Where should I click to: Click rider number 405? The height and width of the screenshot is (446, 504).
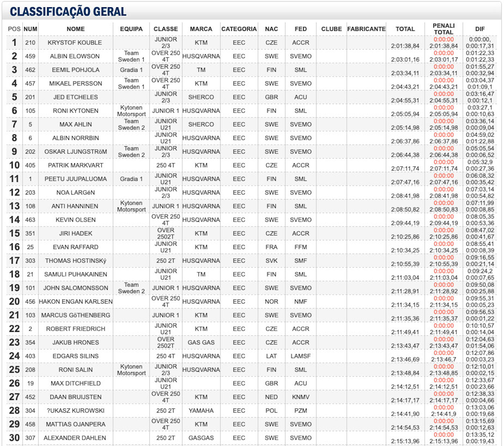30,165
